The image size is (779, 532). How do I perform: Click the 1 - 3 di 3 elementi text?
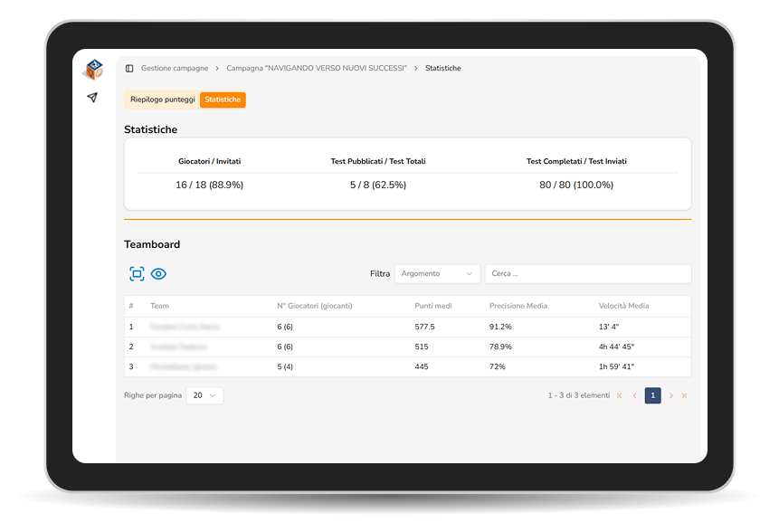click(579, 395)
